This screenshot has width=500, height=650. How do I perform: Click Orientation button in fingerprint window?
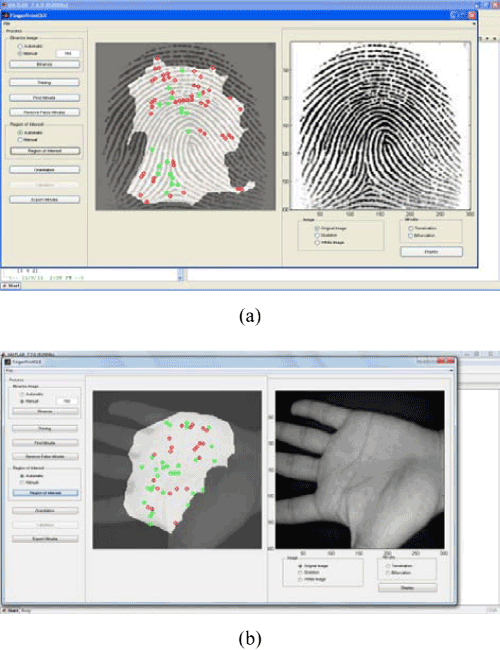point(44,170)
